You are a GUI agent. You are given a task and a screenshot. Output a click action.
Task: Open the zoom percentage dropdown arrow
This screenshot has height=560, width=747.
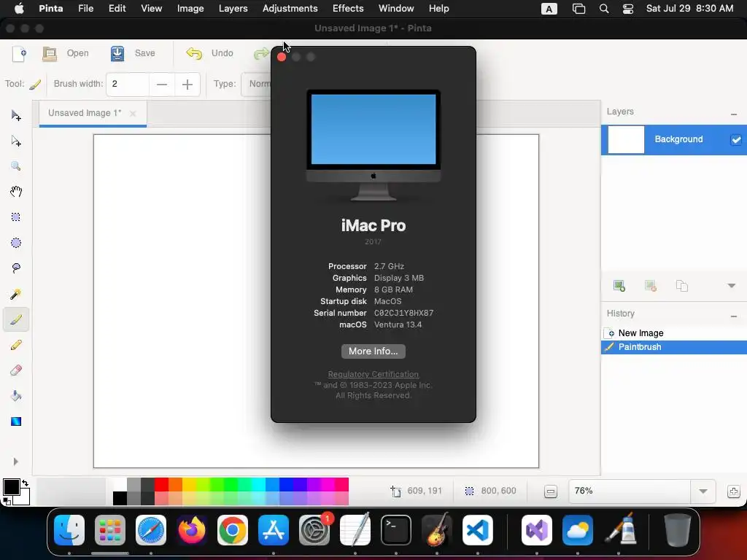tap(703, 491)
